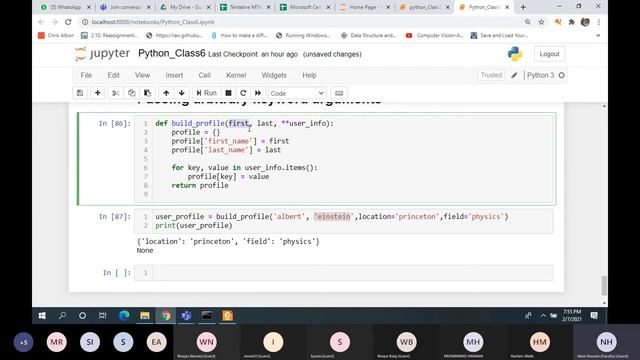Open Microsoft Edge from the taskbar
Image resolution: width=640 pixels, height=360 pixels.
point(124,316)
